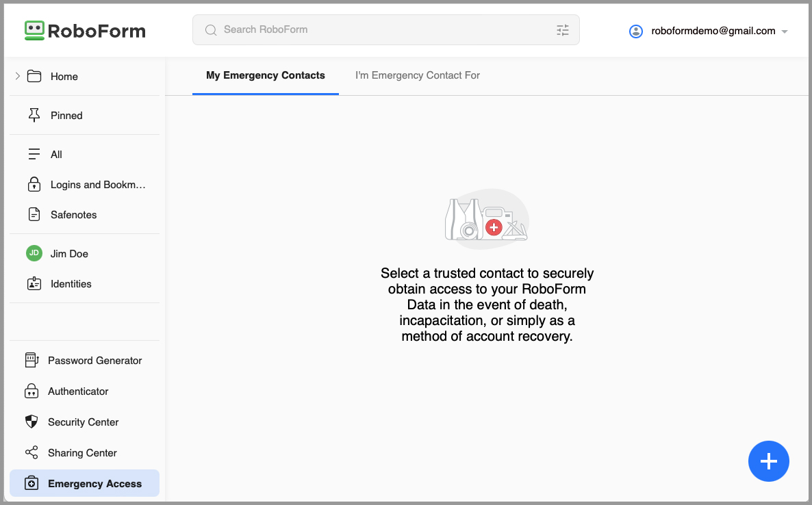Select Emergency Access label
The height and width of the screenshot is (505, 812).
pos(94,484)
